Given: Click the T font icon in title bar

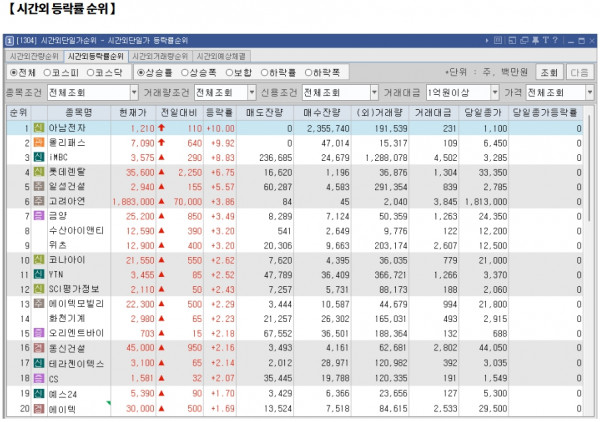Looking at the screenshot, I should 545,40.
